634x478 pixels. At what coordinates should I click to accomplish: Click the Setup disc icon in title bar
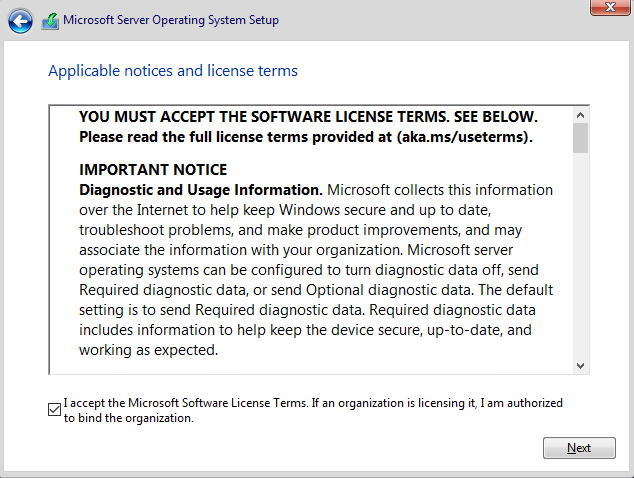pos(49,20)
